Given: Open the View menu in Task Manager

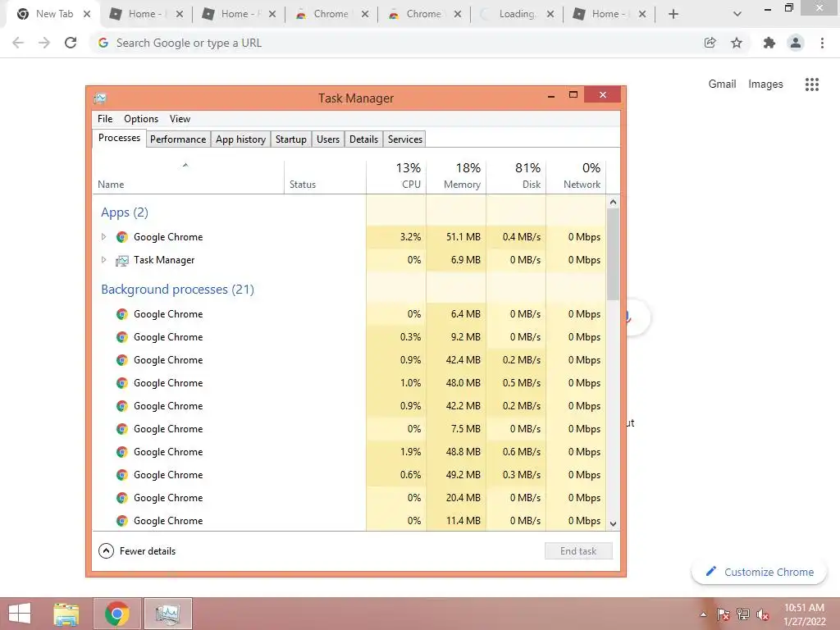Looking at the screenshot, I should (180, 119).
